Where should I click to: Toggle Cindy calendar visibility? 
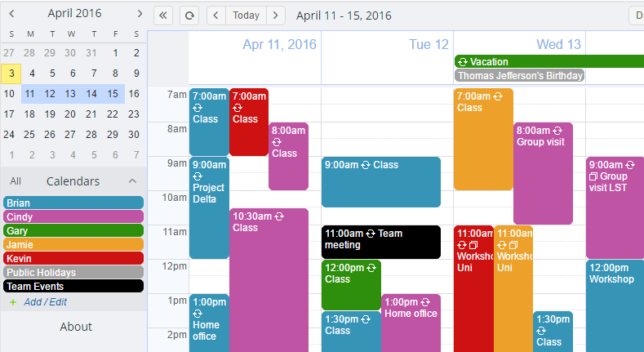73,217
